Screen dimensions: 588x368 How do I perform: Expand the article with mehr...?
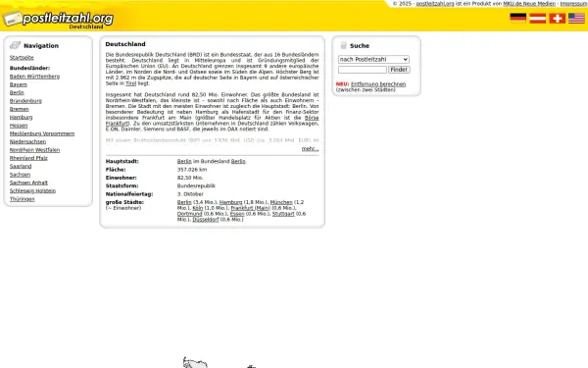[x=310, y=149]
